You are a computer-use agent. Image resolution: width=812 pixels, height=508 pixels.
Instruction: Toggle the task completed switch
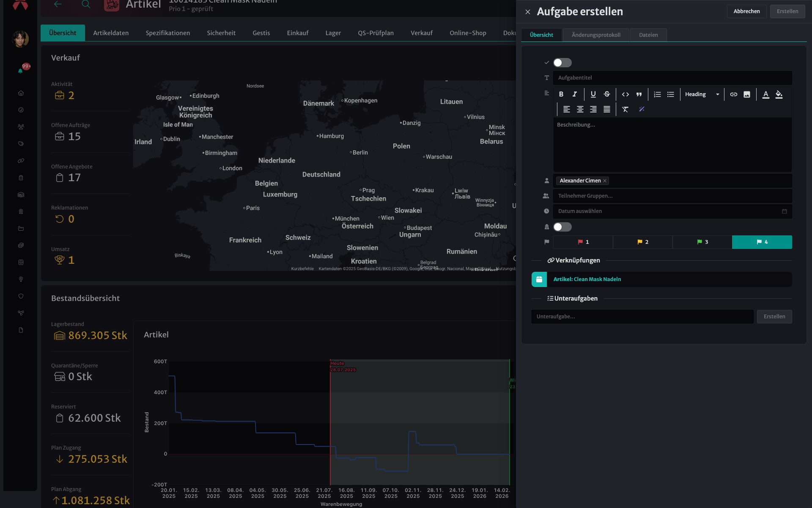(x=562, y=63)
